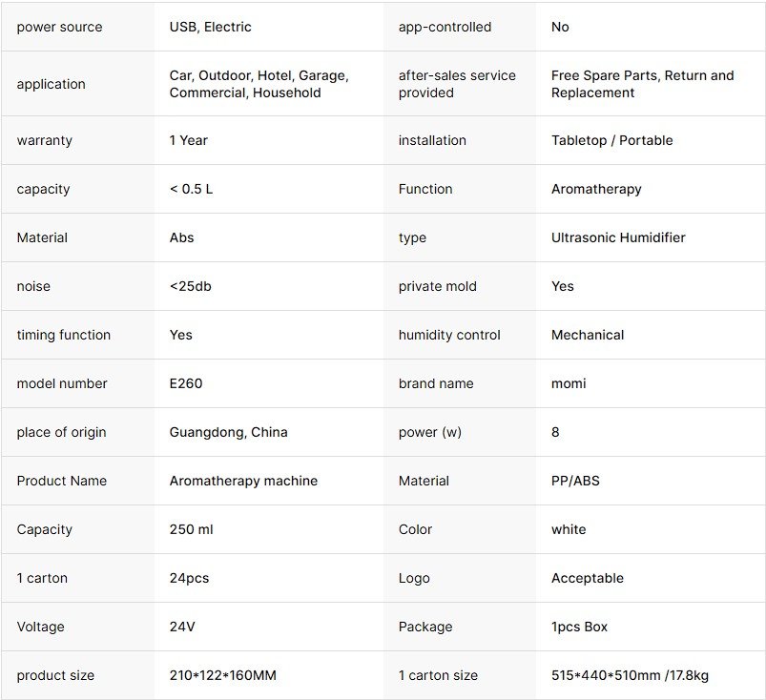
Task: Click the 'USB, Electric' power source value
Action: [210, 27]
